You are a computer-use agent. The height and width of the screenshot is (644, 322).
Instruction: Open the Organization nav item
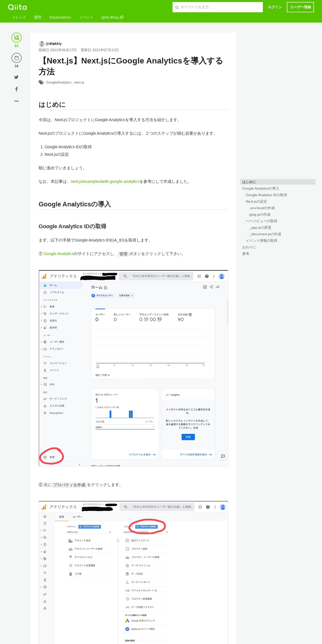tap(60, 17)
